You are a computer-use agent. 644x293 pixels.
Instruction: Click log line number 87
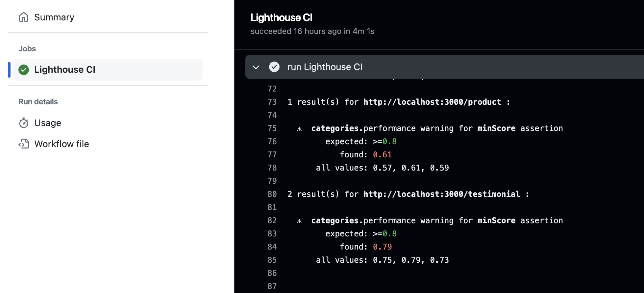pyautogui.click(x=272, y=286)
